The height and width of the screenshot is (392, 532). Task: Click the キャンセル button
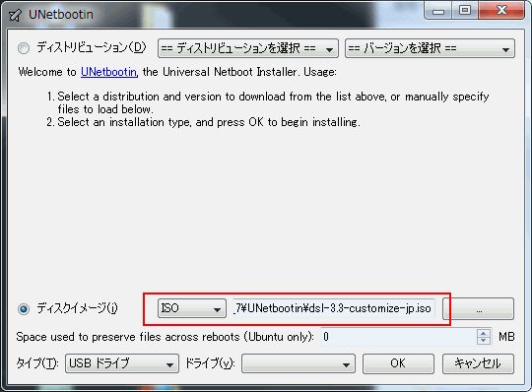[x=478, y=363]
